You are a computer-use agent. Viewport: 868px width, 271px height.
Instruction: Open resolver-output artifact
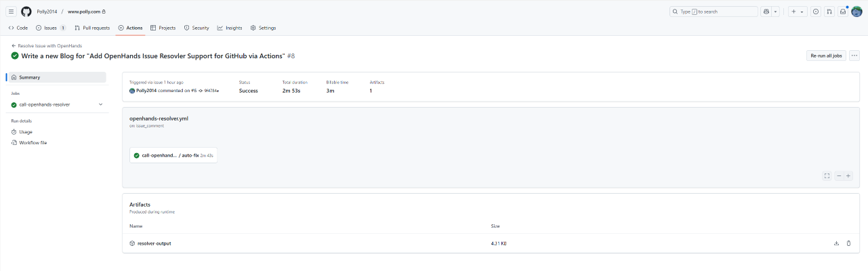coord(154,243)
